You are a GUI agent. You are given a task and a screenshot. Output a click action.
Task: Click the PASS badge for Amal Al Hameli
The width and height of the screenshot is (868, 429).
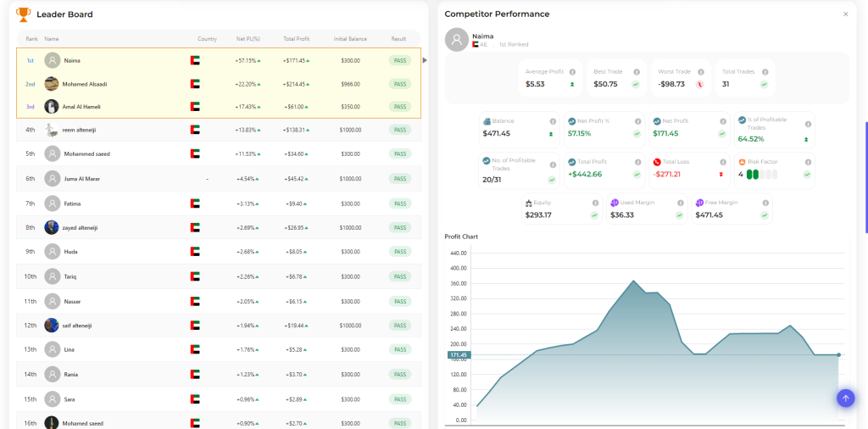(399, 107)
